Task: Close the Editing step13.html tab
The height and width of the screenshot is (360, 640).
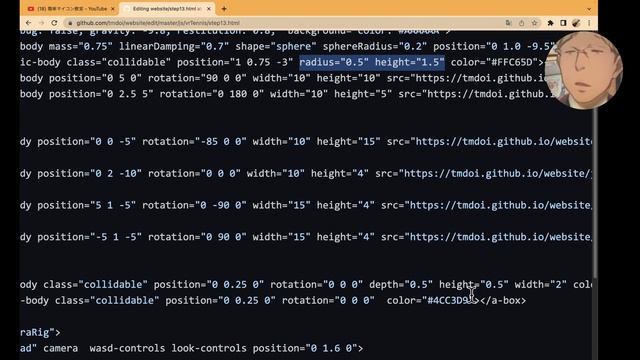Action: [209, 9]
